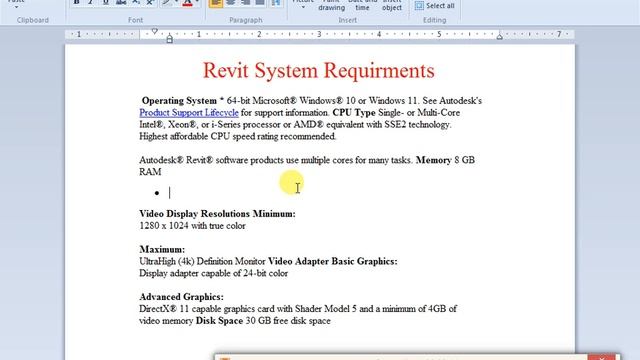The width and height of the screenshot is (640, 360).
Task: Click the bold text CPU Type
Action: click(x=354, y=113)
